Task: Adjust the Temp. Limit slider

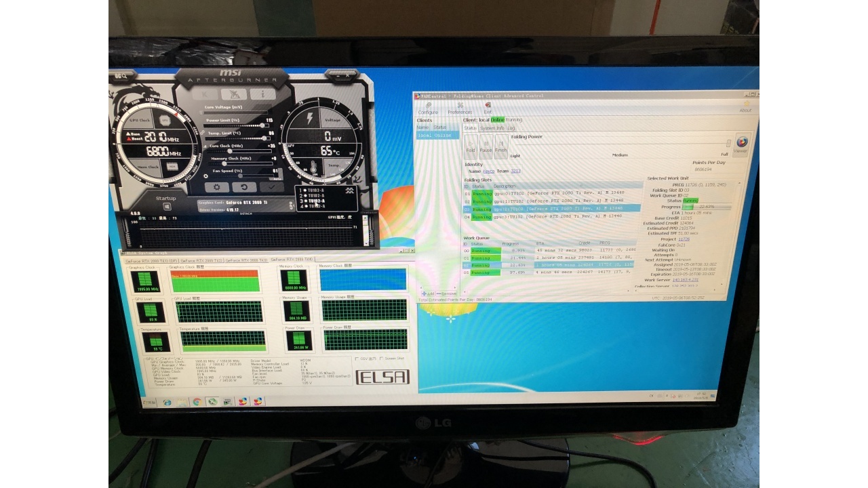Action: pos(237,138)
